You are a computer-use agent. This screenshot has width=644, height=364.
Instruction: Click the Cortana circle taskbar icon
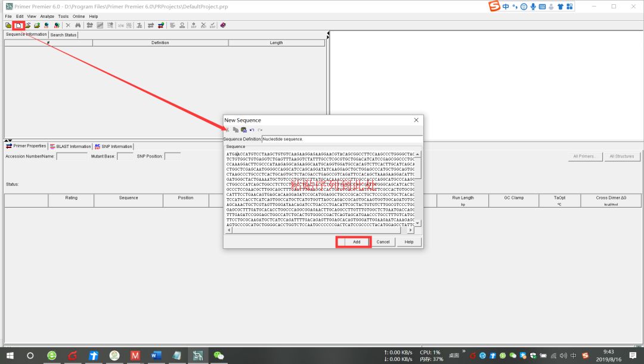pos(30,356)
